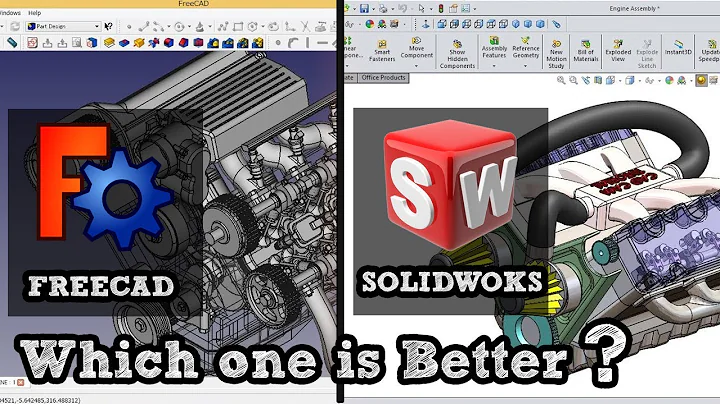The height and width of the screenshot is (404, 720).
Task: Click Zoom to Fit magnifier in SolidWorks view toolbar
Action: pos(561,80)
